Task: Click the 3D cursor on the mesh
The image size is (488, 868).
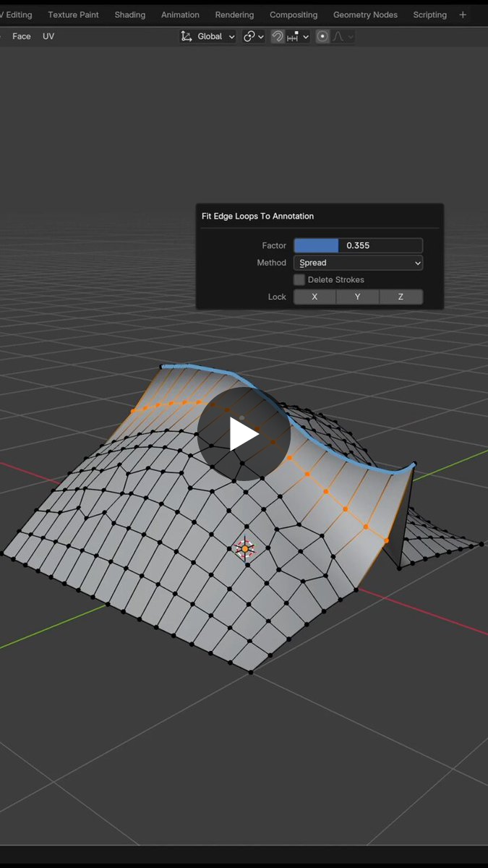Action: 245,549
